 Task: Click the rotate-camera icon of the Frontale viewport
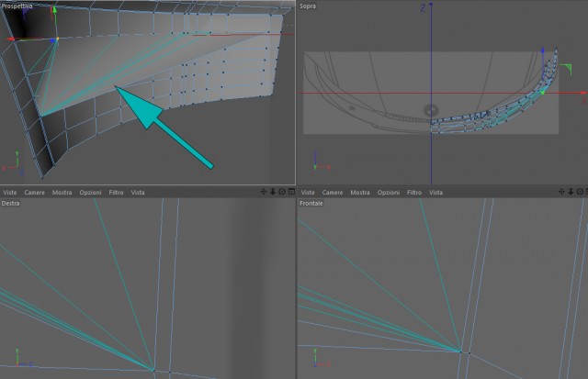tap(580, 192)
